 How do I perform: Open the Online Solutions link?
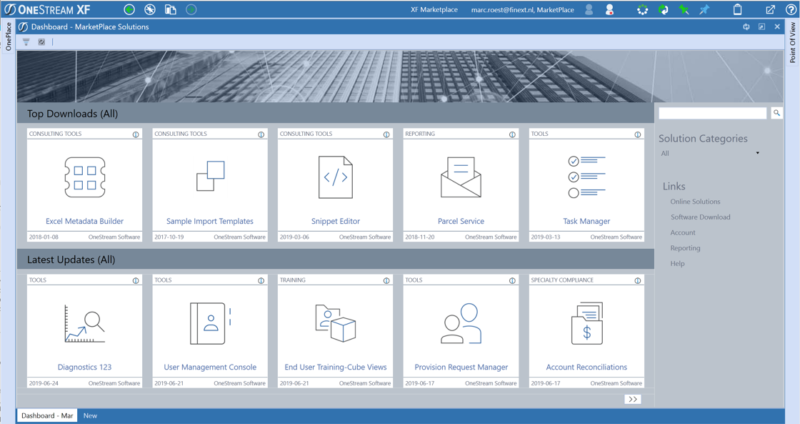(695, 202)
